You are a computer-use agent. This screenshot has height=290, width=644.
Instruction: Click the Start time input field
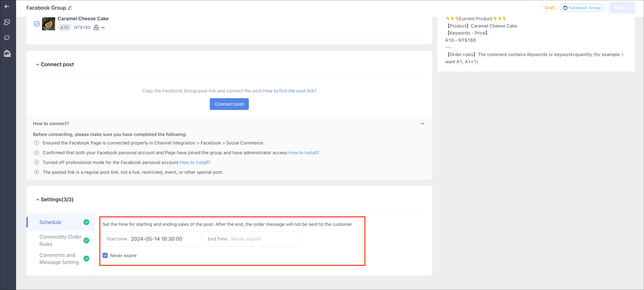(151, 239)
